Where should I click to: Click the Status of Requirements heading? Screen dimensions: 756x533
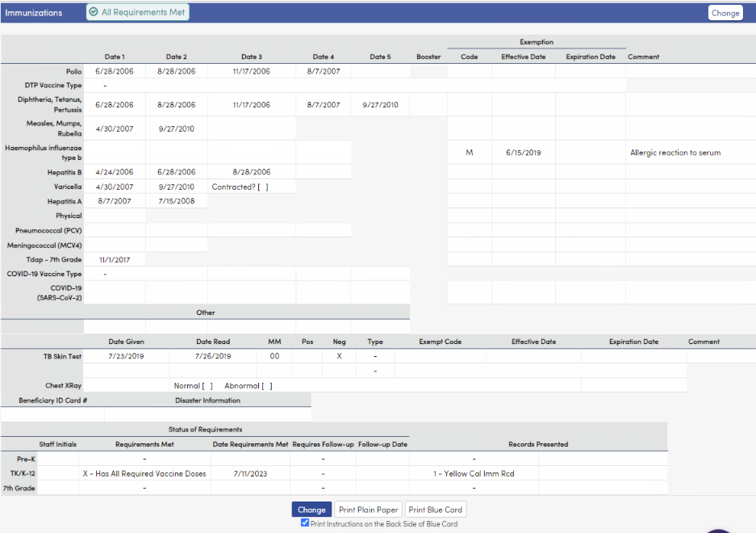point(206,429)
